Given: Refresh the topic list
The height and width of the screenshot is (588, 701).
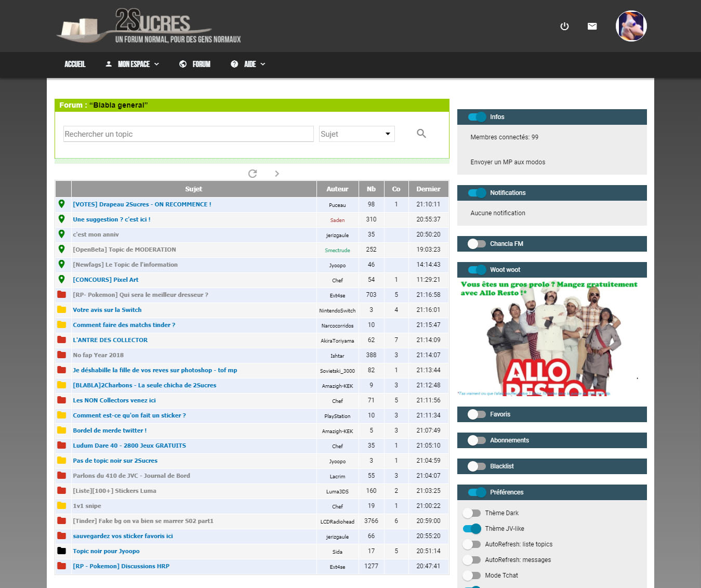Looking at the screenshot, I should coord(253,174).
